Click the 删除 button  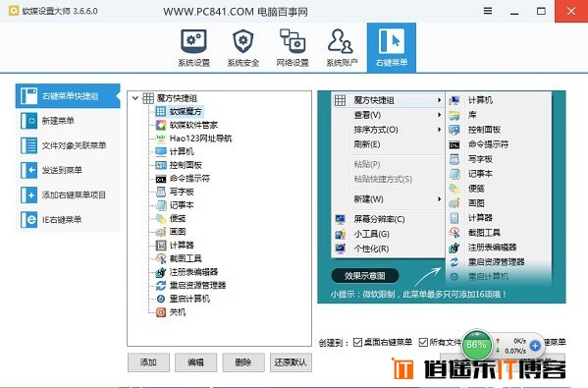(243, 362)
